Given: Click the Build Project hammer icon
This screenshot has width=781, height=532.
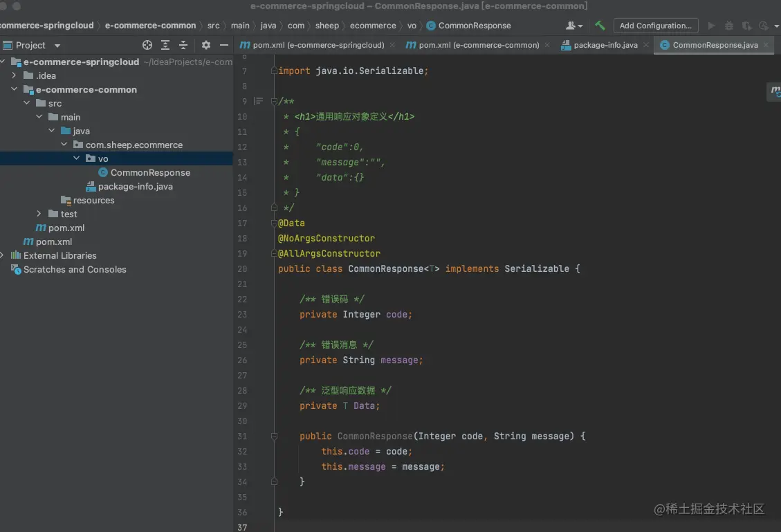Looking at the screenshot, I should point(600,26).
